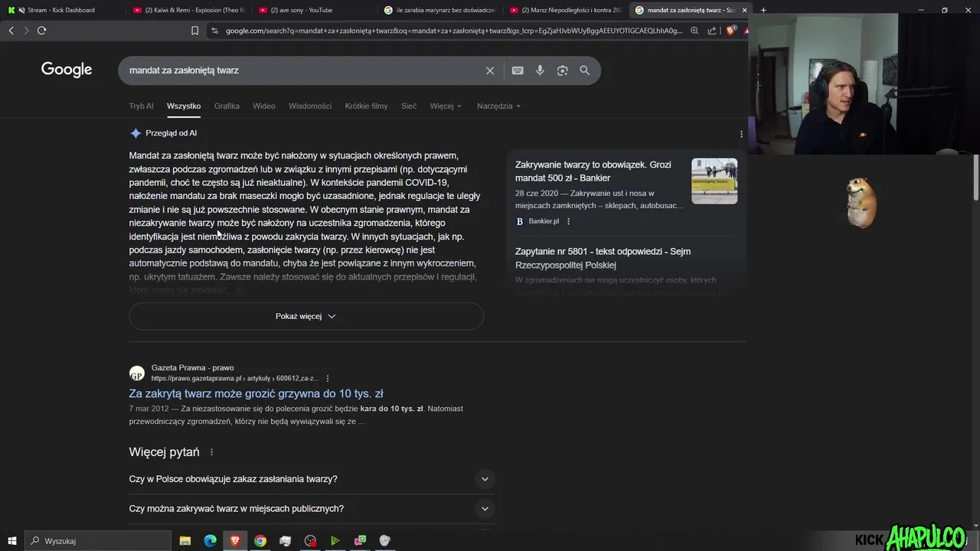Open the AI overview three-dot options menu

pyautogui.click(x=741, y=134)
